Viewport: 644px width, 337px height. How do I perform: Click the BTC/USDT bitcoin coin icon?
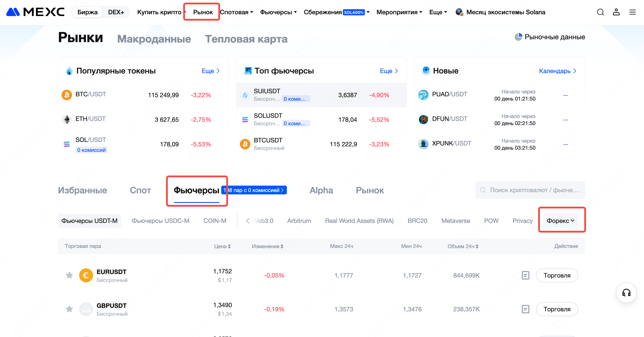[x=67, y=95]
